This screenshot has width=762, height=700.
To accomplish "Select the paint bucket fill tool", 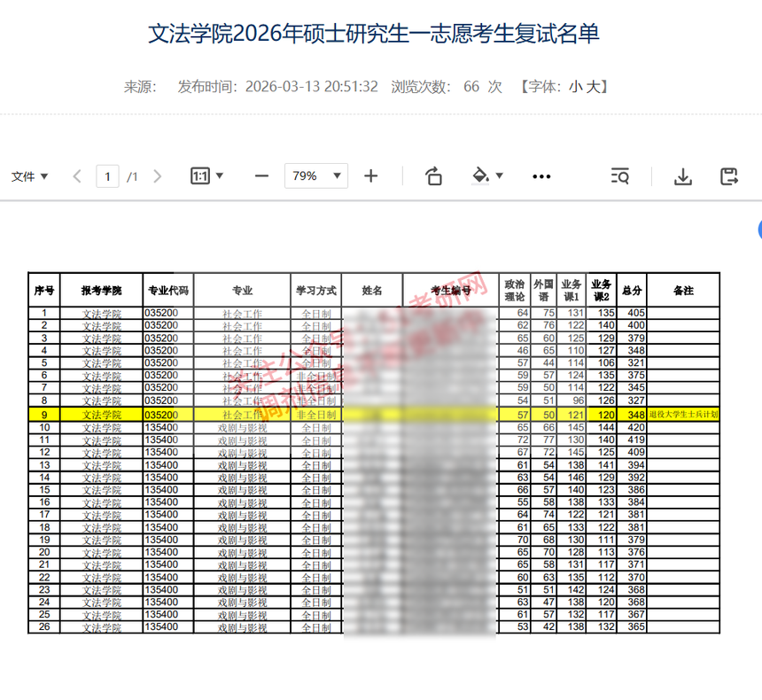I will point(481,175).
